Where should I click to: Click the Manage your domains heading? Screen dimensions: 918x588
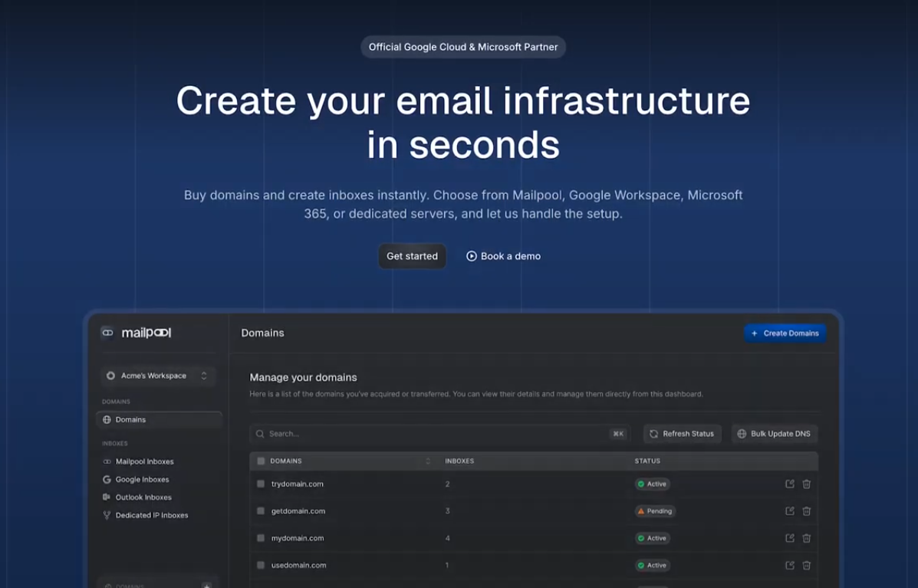[x=303, y=377]
